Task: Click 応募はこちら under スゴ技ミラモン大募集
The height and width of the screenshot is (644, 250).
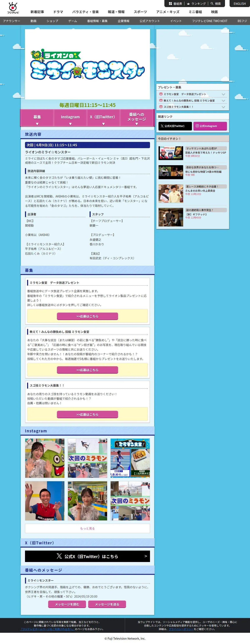Action: click(x=87, y=414)
